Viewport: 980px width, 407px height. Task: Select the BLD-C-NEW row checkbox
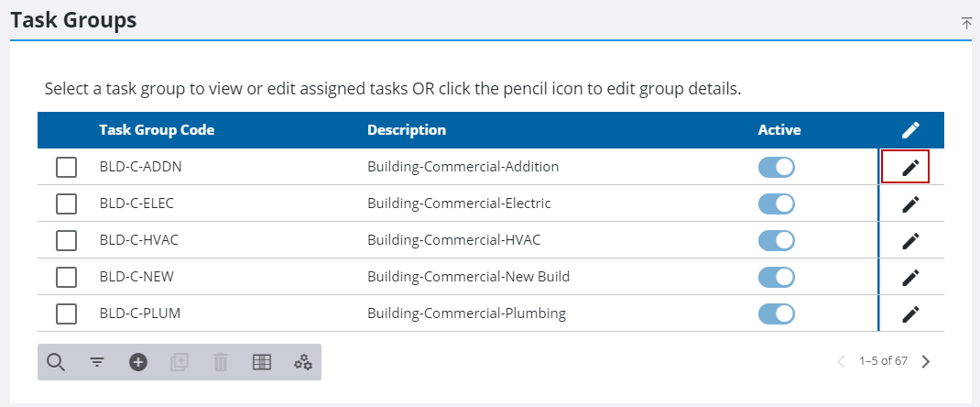tap(67, 277)
